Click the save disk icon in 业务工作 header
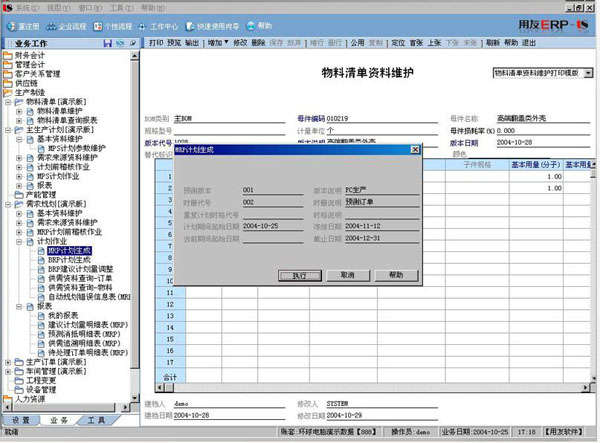This screenshot has width=600, height=443. [108, 43]
